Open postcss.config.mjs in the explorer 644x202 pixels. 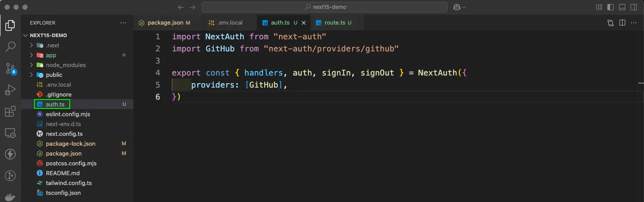click(78, 163)
